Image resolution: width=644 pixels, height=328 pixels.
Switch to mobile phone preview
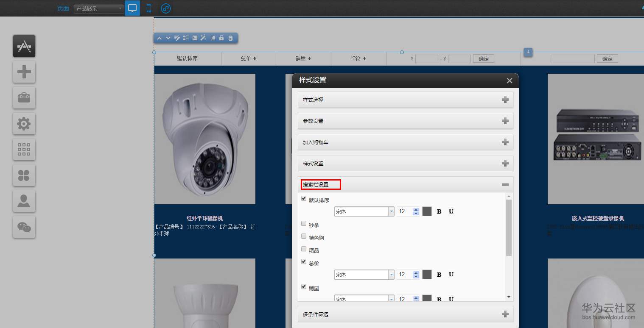[149, 8]
